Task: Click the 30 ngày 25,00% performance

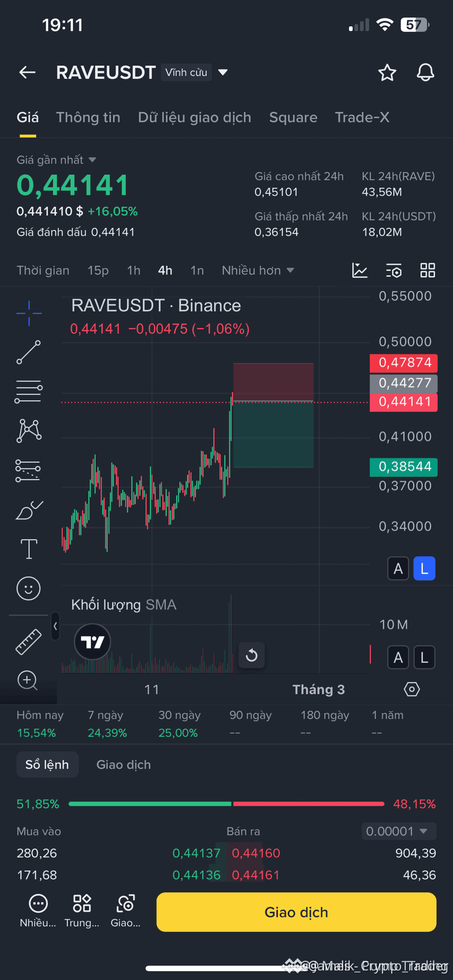Action: (x=179, y=724)
